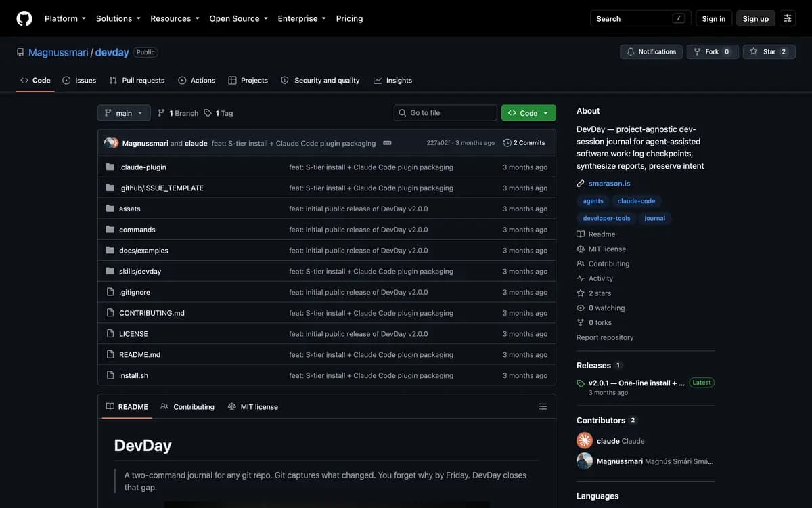The height and width of the screenshot is (508, 812).
Task: View the 0 forks link
Action: pos(593,322)
